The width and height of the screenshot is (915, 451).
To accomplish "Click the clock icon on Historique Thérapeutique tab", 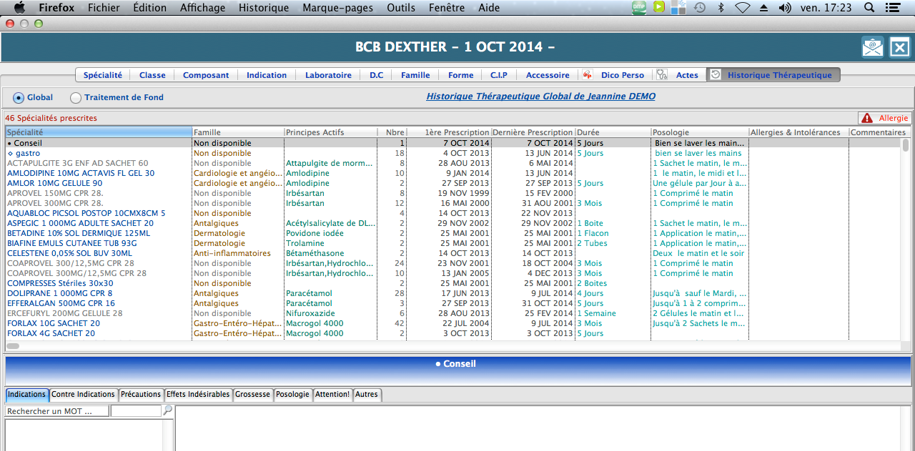I will coord(715,75).
